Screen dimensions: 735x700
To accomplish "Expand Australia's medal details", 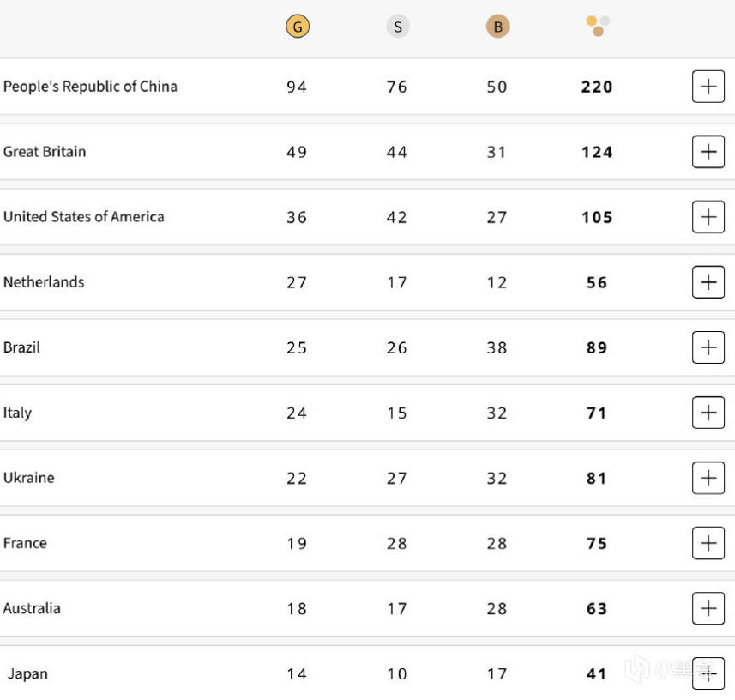I will point(708,608).
